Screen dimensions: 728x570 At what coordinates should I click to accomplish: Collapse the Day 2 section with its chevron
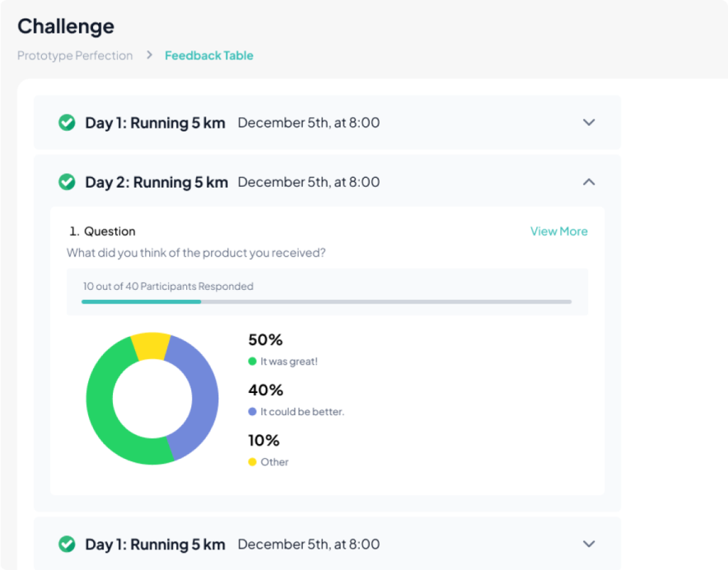589,182
